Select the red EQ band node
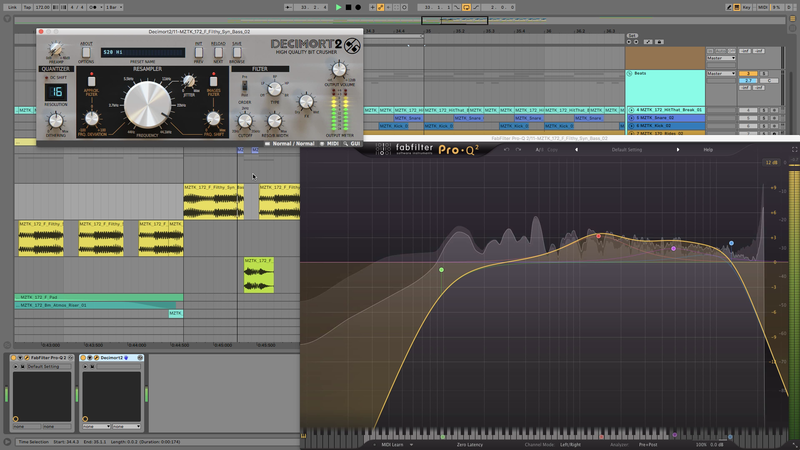Screen dimensions: 800x450 (598, 236)
